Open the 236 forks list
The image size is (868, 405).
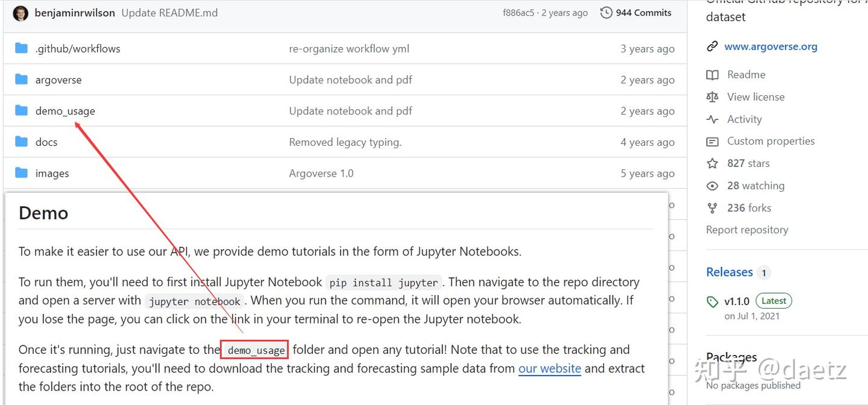[x=749, y=208]
